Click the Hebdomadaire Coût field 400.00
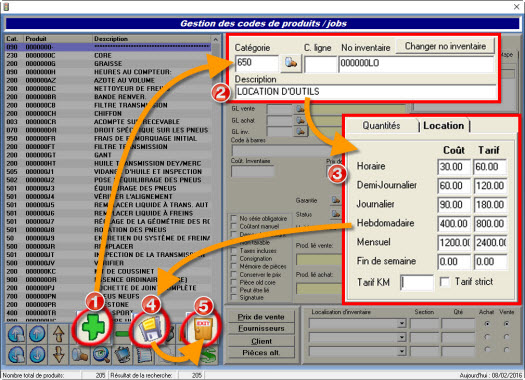Image resolution: width=525 pixels, height=380 pixels. click(x=454, y=224)
